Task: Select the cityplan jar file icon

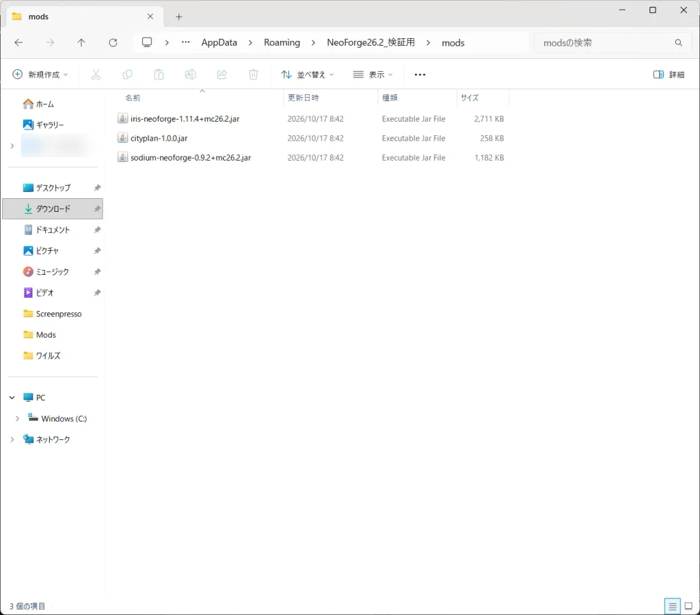Action: [x=122, y=138]
